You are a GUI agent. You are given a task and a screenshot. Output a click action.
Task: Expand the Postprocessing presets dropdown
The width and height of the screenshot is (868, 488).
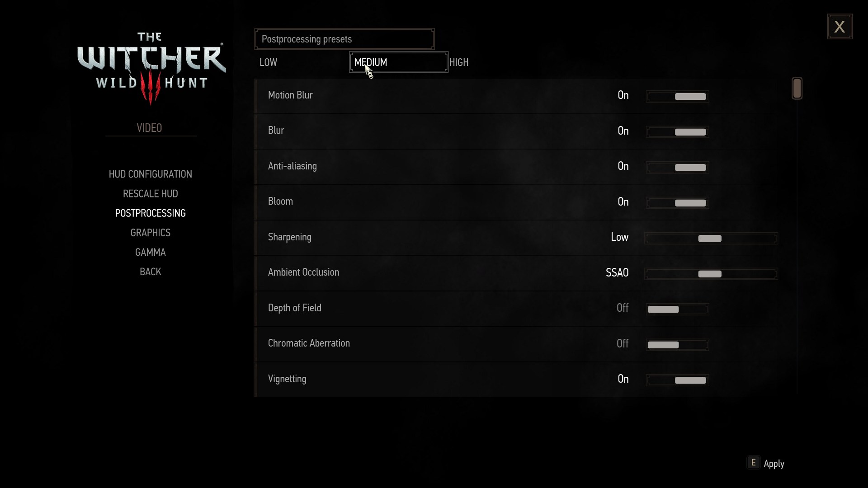tap(344, 39)
